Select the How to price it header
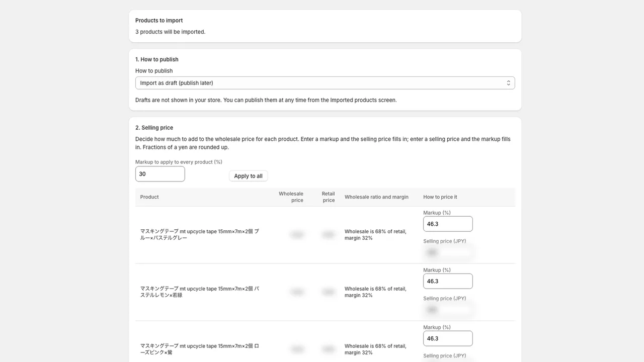 pyautogui.click(x=440, y=197)
